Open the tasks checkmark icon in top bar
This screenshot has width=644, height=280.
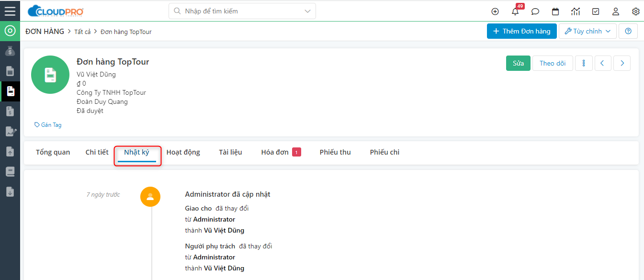click(596, 11)
